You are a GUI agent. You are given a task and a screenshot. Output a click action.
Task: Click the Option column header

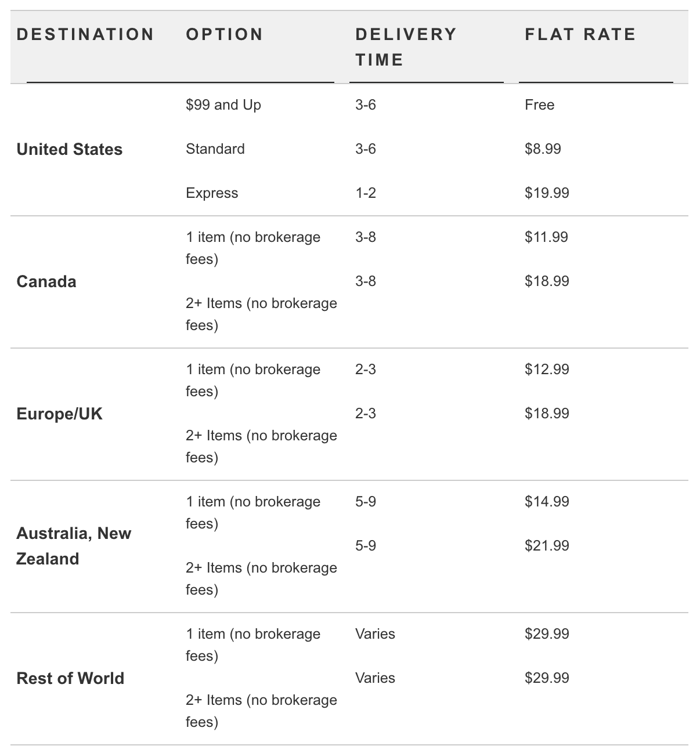224,35
